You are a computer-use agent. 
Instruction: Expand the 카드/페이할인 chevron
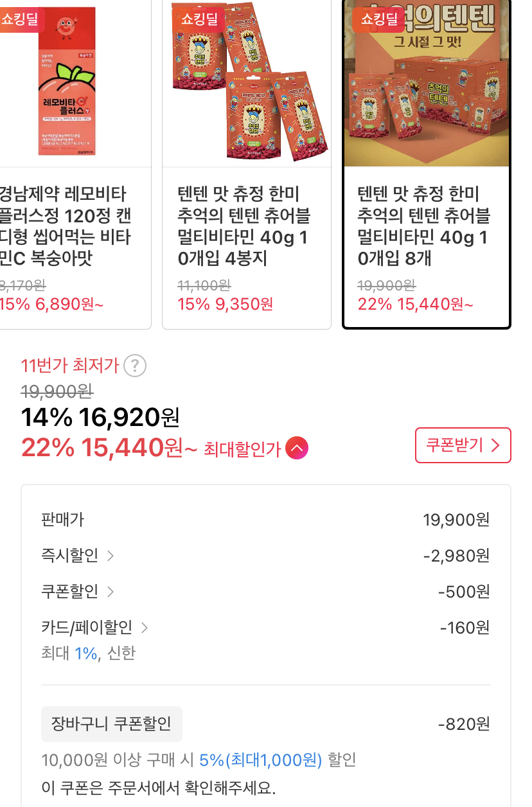144,628
